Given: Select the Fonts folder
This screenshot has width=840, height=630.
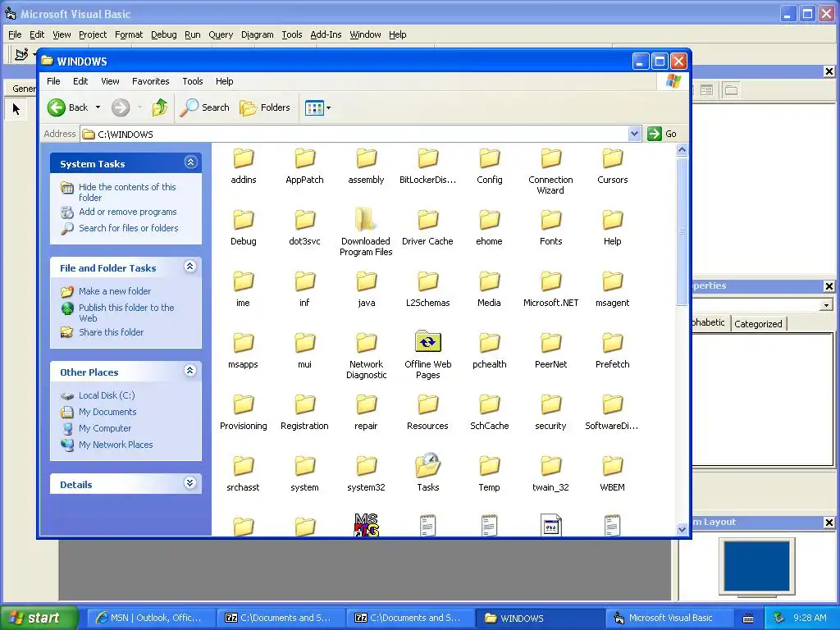Looking at the screenshot, I should point(550,228).
